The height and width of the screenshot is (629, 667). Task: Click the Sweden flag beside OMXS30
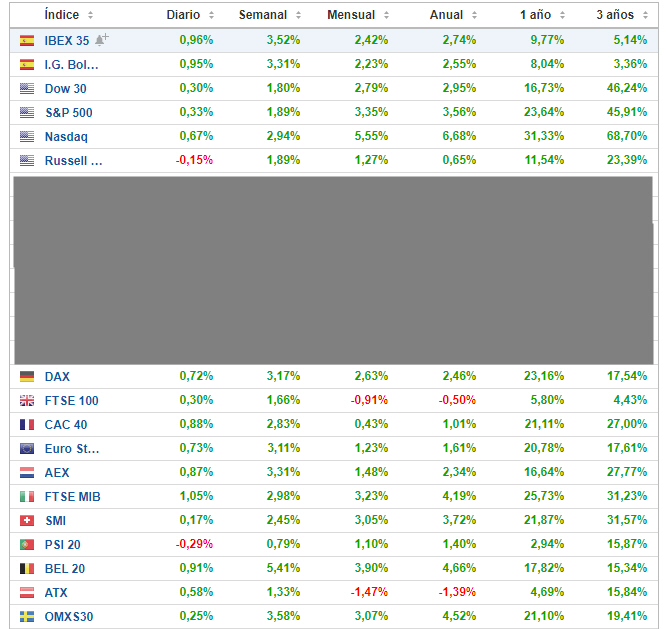pos(27,617)
